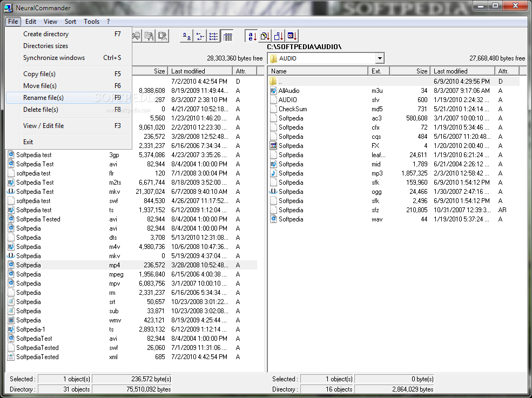Open the File menu

click(13, 22)
